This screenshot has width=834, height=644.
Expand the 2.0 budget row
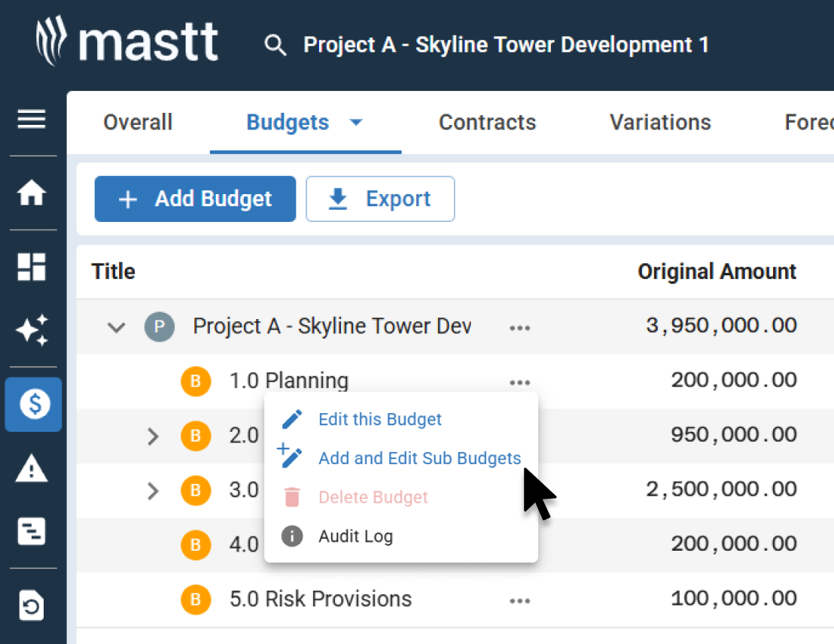[x=153, y=436]
